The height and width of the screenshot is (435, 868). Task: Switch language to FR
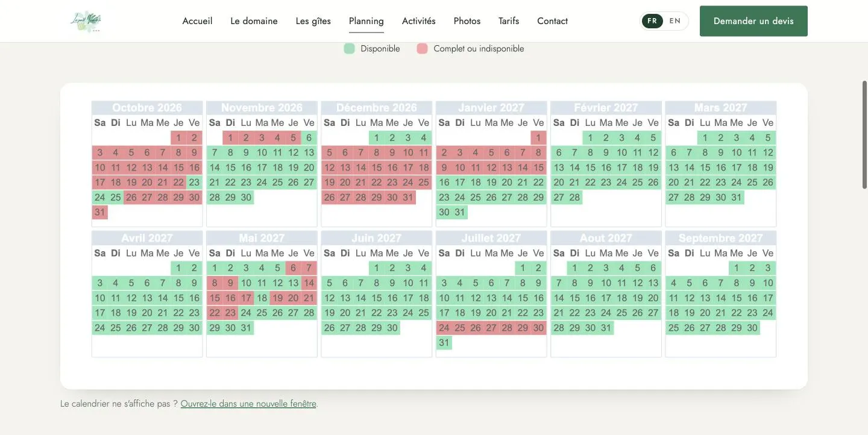[652, 21]
